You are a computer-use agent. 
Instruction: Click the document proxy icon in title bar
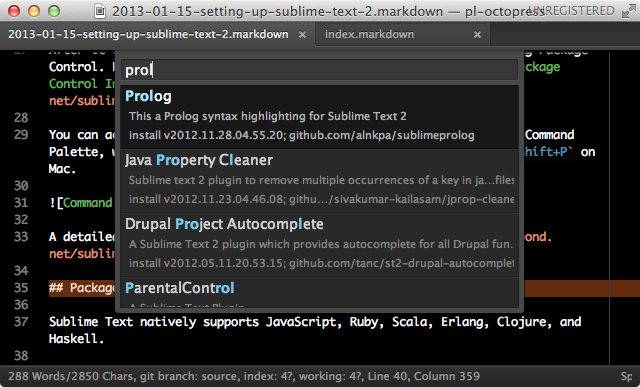click(x=100, y=11)
